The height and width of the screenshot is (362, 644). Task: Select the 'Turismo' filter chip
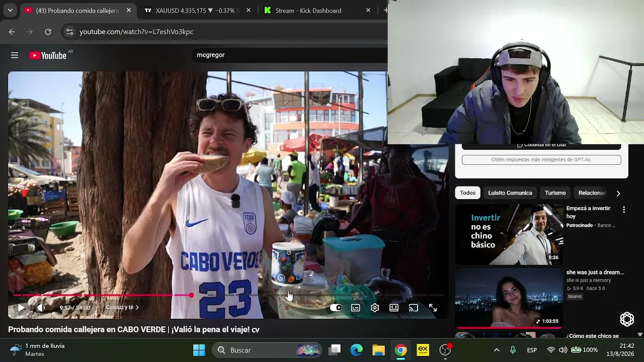click(555, 193)
